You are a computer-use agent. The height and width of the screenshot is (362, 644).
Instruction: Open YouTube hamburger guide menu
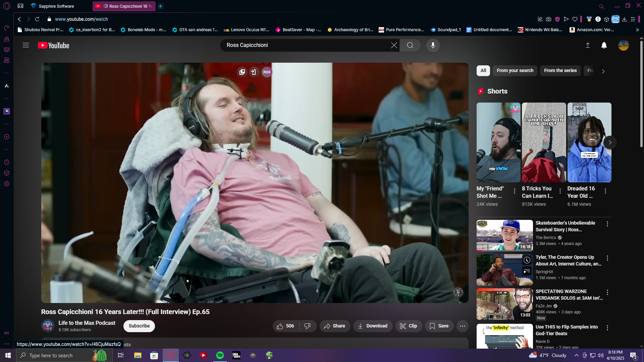[26, 45]
